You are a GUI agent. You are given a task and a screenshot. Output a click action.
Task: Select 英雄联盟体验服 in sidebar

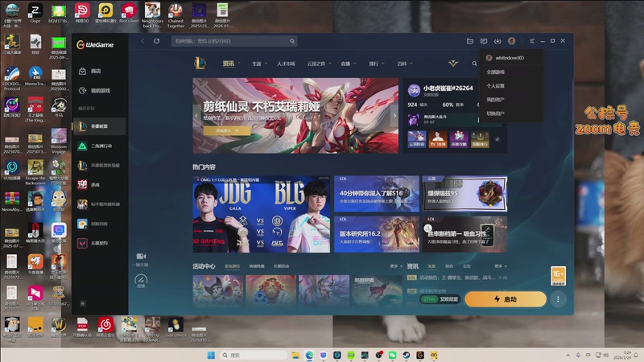pos(99,165)
